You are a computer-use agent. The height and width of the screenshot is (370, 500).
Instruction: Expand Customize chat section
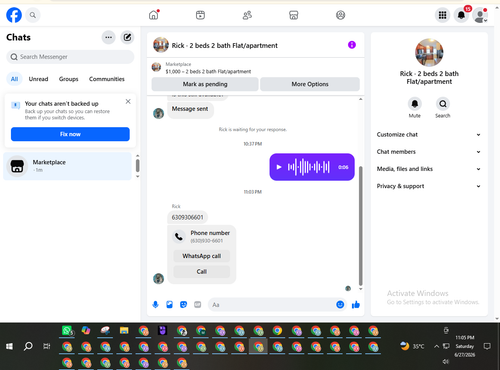(429, 135)
